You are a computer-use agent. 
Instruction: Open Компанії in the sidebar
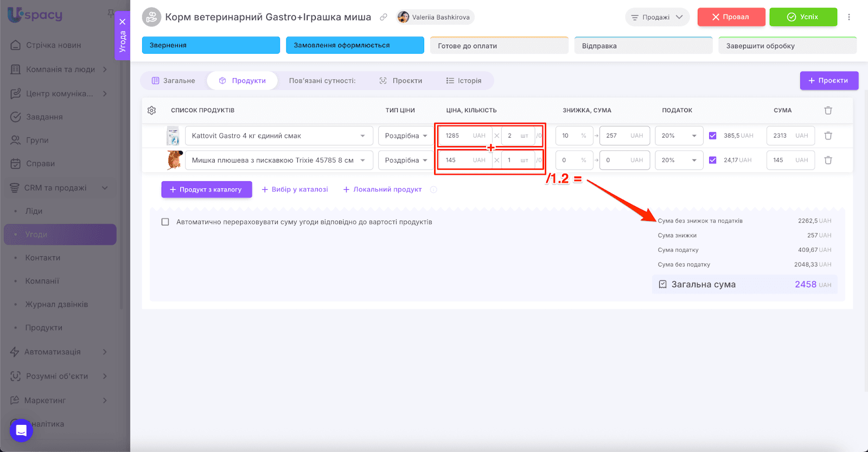click(x=42, y=281)
